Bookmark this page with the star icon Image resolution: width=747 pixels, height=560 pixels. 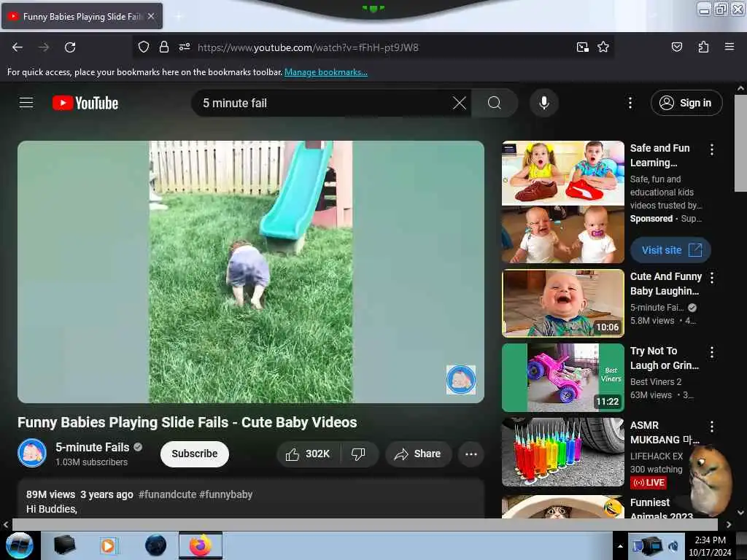click(603, 47)
